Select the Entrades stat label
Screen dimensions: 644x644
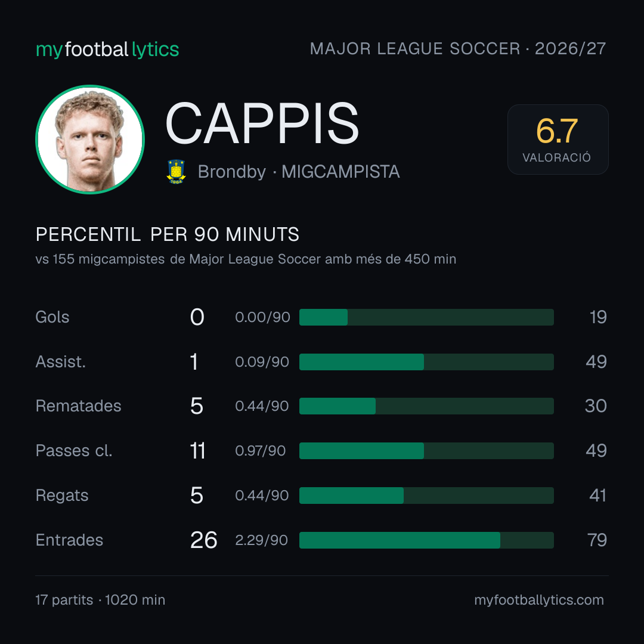(x=69, y=540)
